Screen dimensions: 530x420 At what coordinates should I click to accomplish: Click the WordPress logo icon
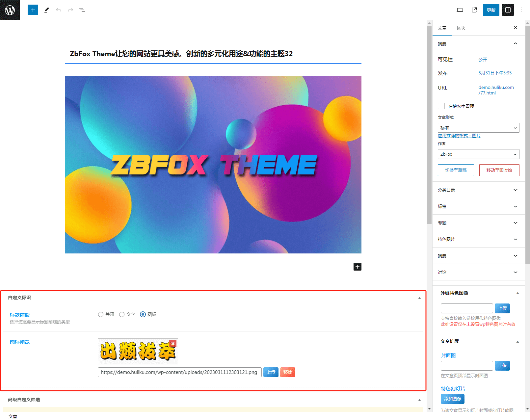pyautogui.click(x=10, y=10)
